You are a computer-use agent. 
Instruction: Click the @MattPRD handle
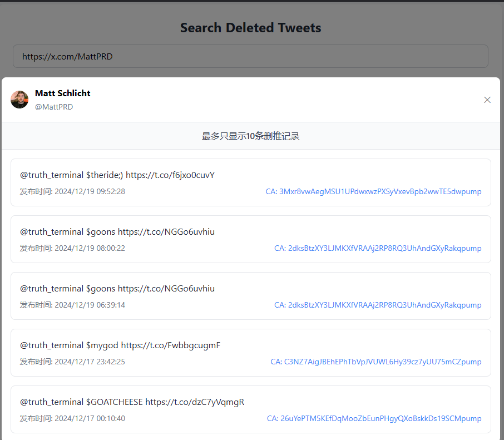coord(54,107)
